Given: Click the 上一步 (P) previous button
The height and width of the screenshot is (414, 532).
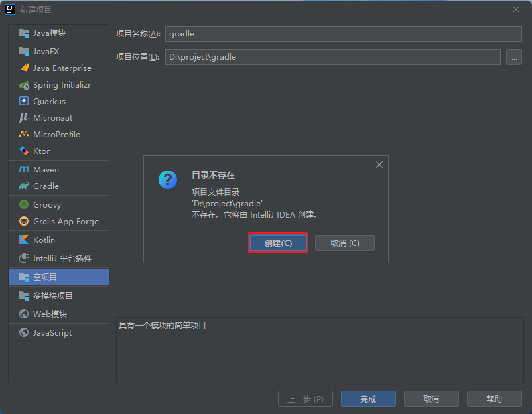Looking at the screenshot, I should pos(305,399).
